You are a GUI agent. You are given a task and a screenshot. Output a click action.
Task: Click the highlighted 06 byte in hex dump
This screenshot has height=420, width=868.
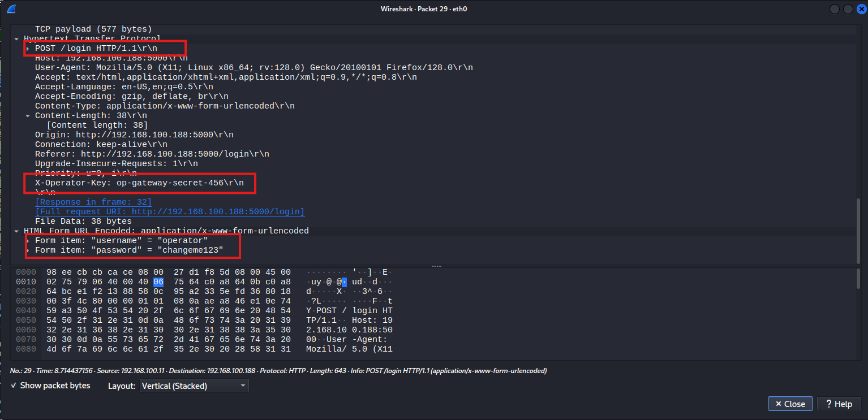pos(158,282)
